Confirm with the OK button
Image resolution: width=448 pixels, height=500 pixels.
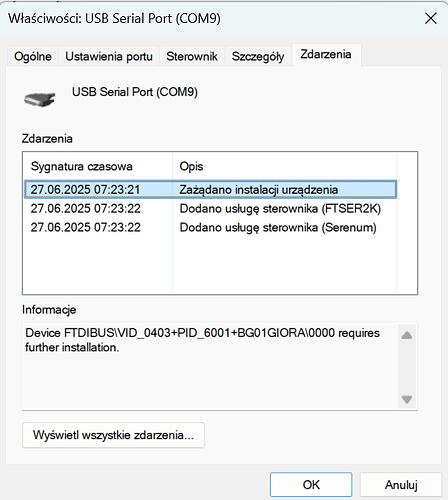(x=311, y=484)
